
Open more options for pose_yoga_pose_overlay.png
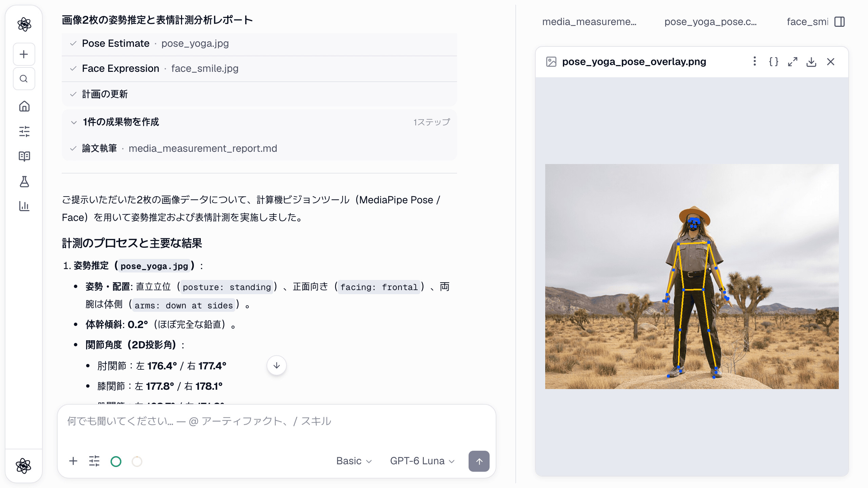754,62
